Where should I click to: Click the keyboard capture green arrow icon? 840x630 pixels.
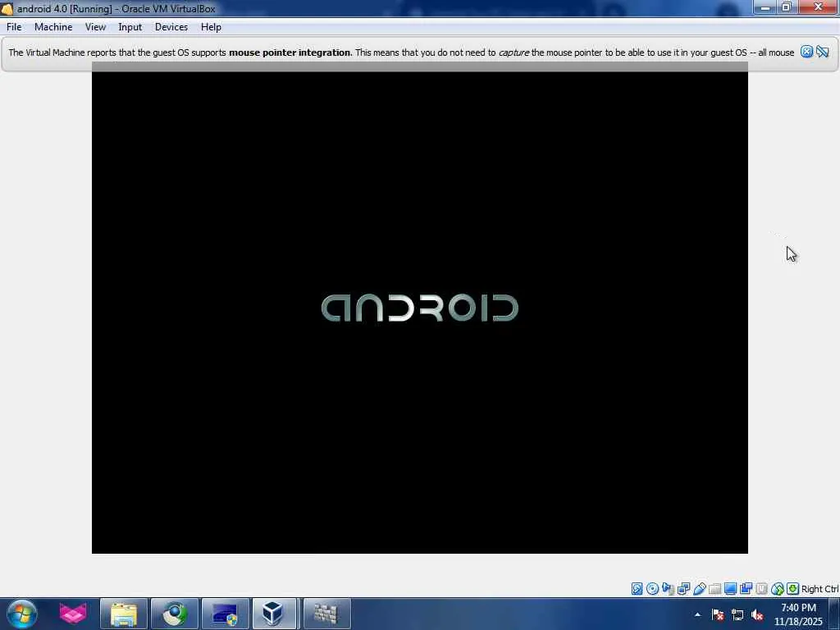point(792,589)
